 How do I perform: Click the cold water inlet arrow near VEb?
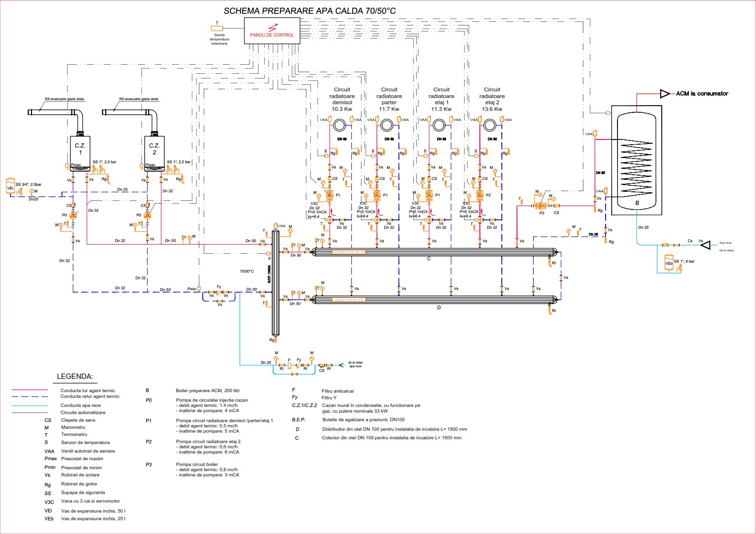(706, 245)
